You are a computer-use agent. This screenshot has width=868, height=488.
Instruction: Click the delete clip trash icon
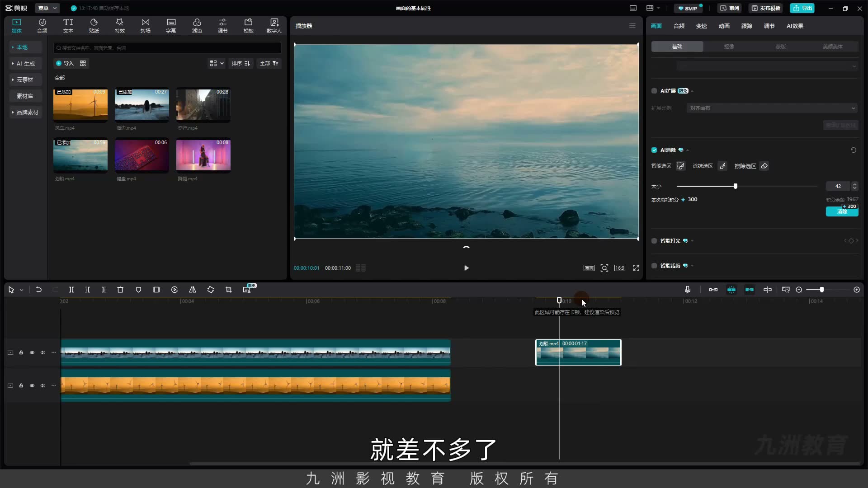(x=120, y=290)
